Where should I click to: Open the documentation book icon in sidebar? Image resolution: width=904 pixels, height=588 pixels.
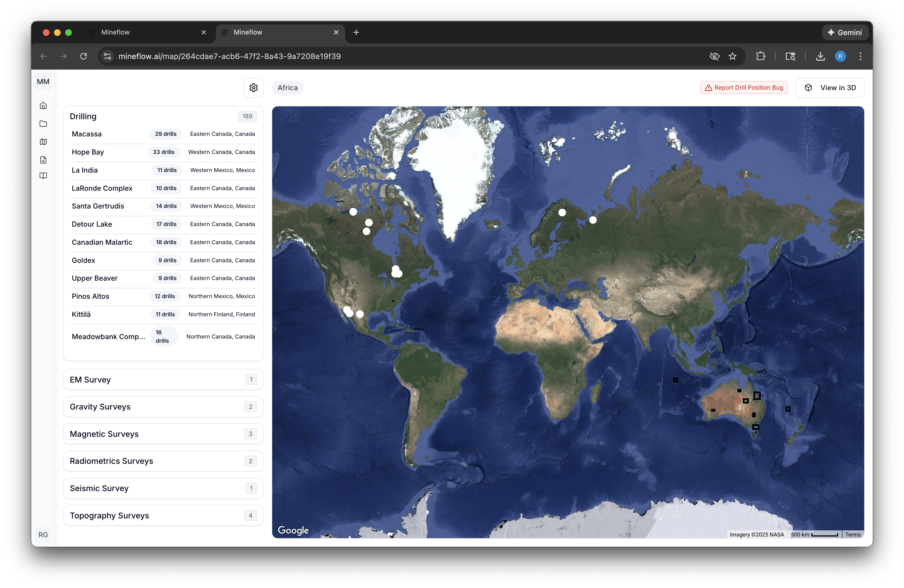(43, 175)
